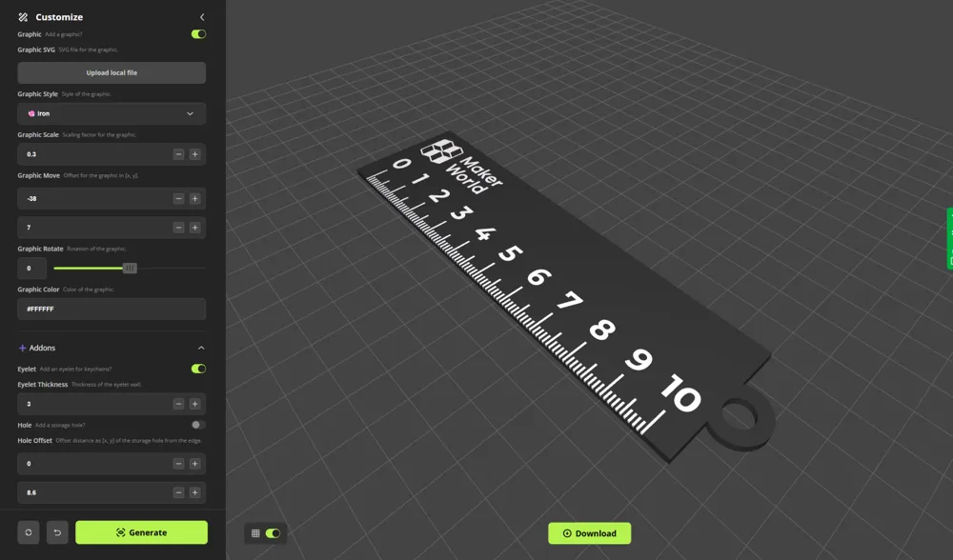
Task: Disable the Add a graphic toggle
Action: click(x=197, y=32)
